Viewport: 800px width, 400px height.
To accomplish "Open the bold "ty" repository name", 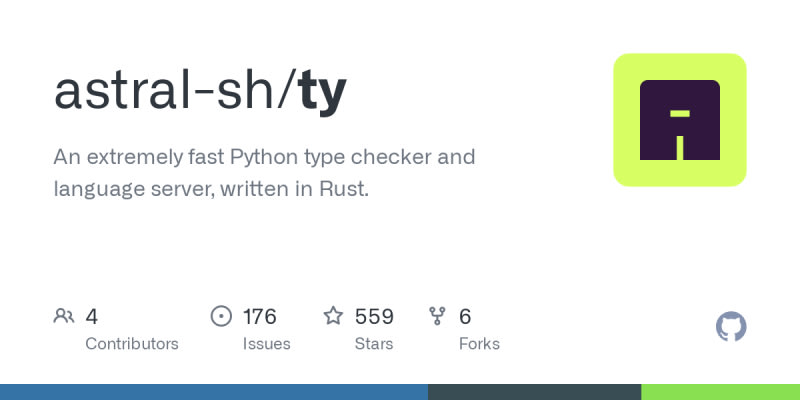I will (x=322, y=92).
